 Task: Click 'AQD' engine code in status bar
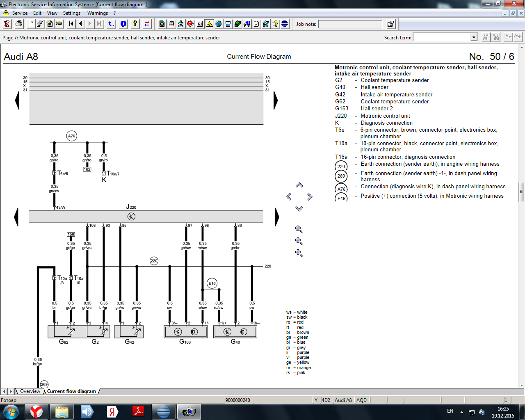(361, 400)
